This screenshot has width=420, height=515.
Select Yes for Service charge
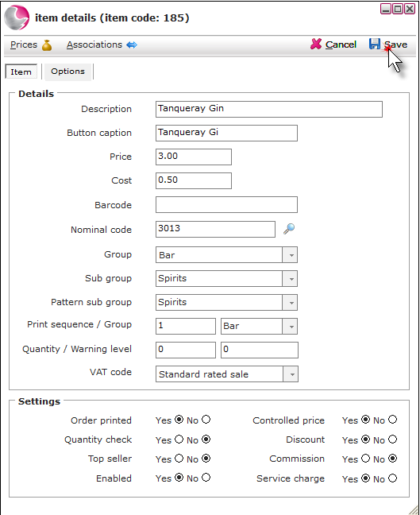(365, 478)
